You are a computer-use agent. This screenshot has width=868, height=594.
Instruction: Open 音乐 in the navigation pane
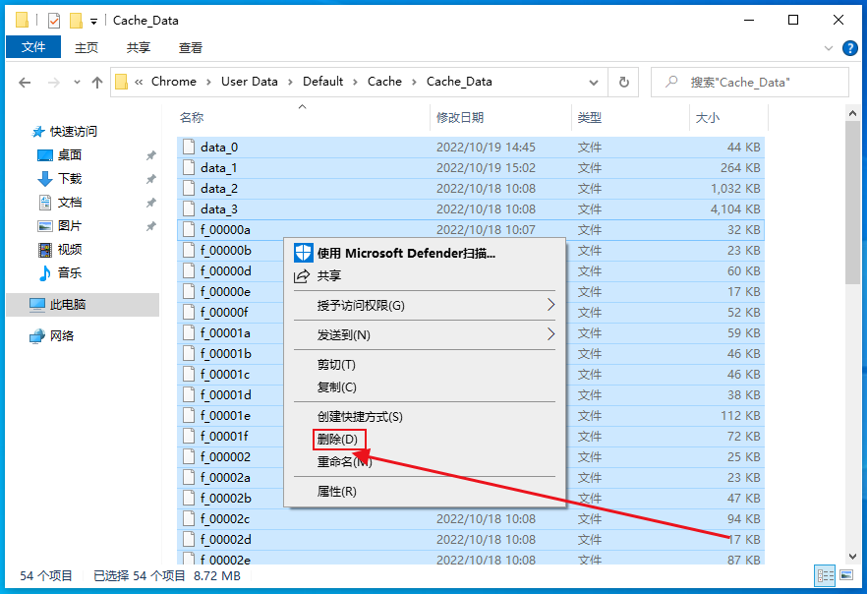tap(70, 272)
